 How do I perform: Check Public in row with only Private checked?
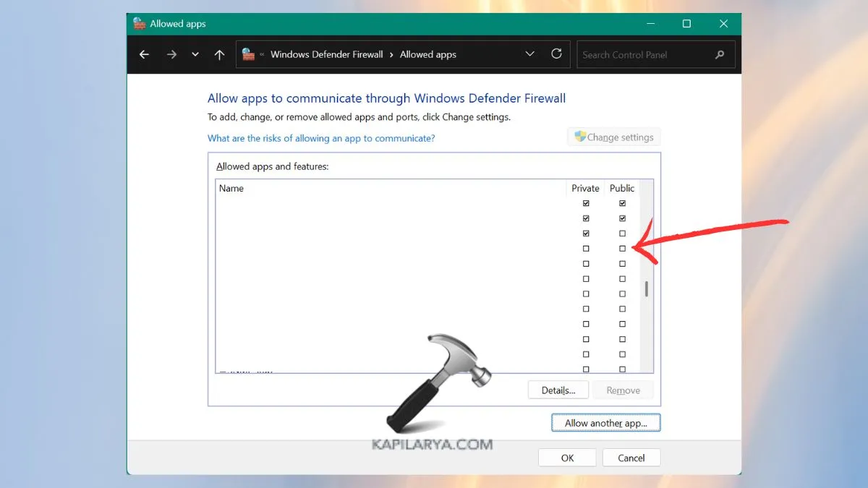(x=622, y=234)
